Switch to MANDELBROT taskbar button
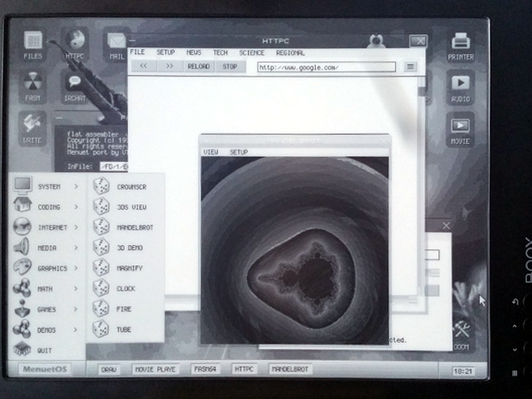The height and width of the screenshot is (399, 532). pyautogui.click(x=290, y=369)
